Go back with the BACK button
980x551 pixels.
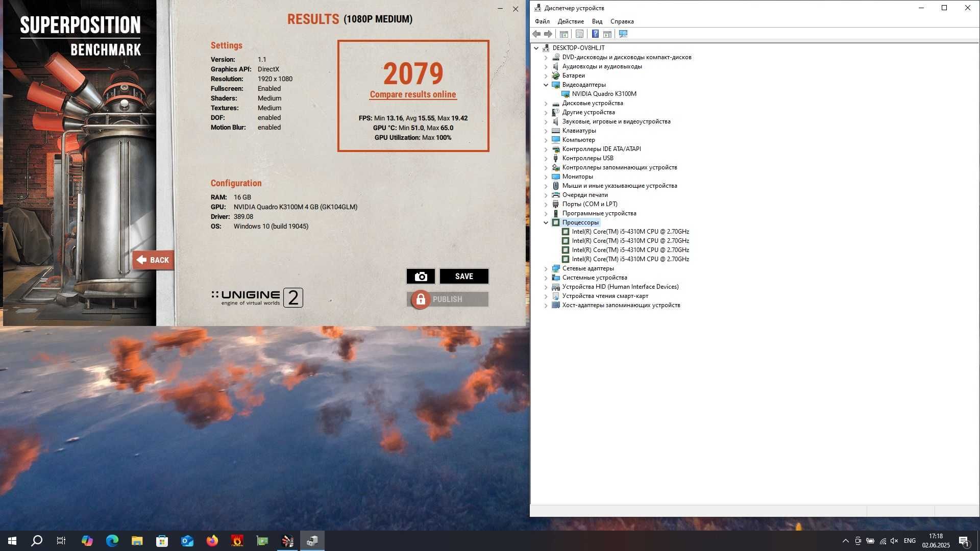153,260
